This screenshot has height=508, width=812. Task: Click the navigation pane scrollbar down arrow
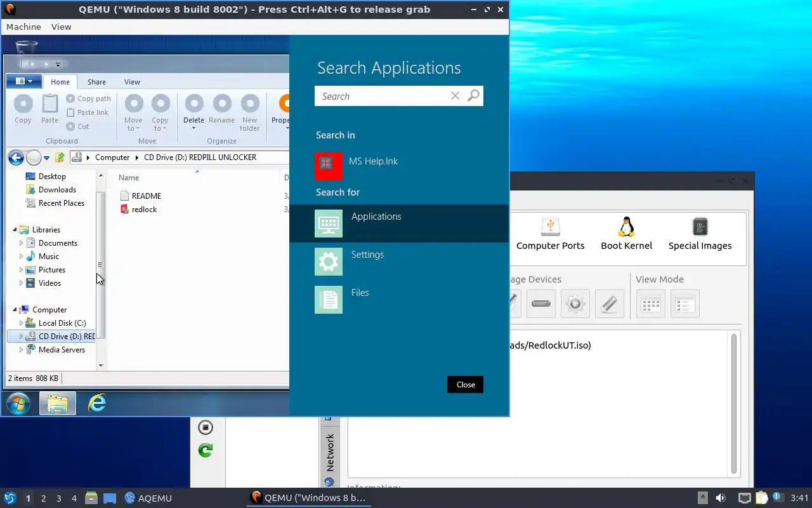[101, 366]
